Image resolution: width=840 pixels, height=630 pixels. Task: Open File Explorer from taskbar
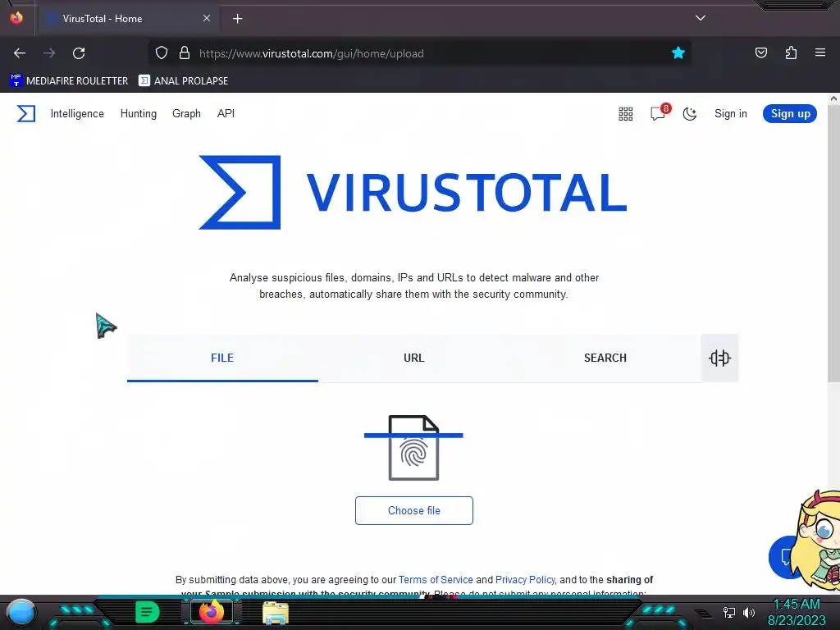point(276,613)
